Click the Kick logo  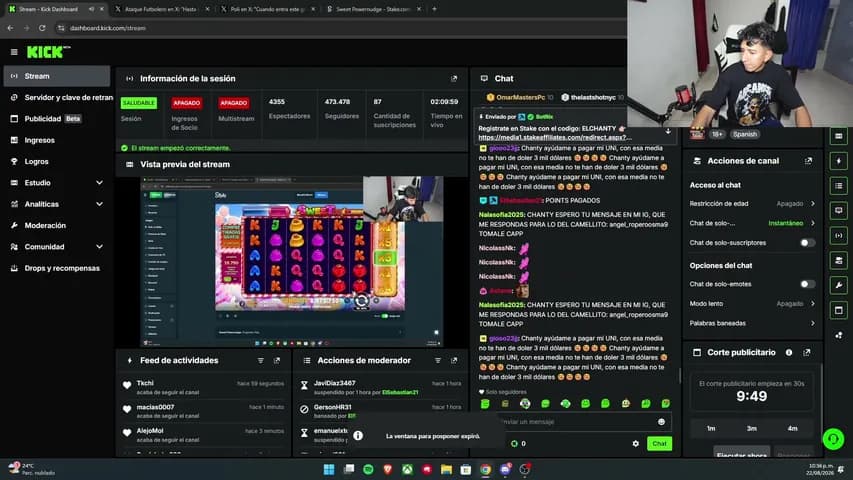click(x=48, y=52)
